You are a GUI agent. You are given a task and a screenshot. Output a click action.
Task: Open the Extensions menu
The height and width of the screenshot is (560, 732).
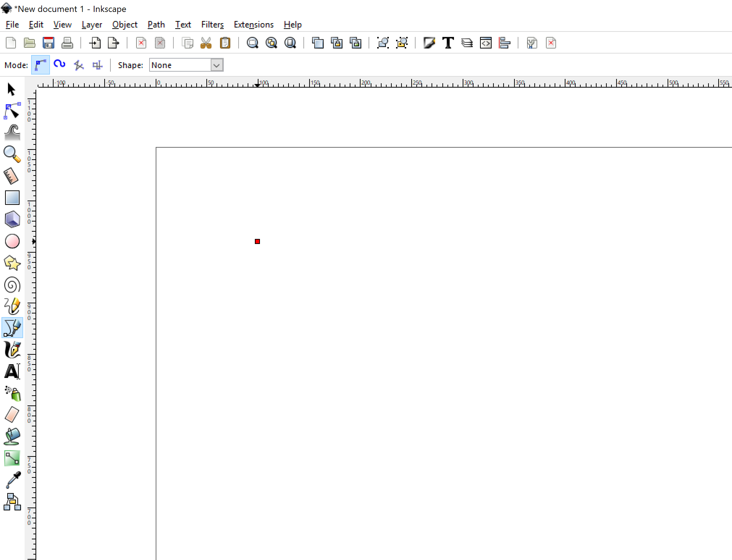point(253,25)
